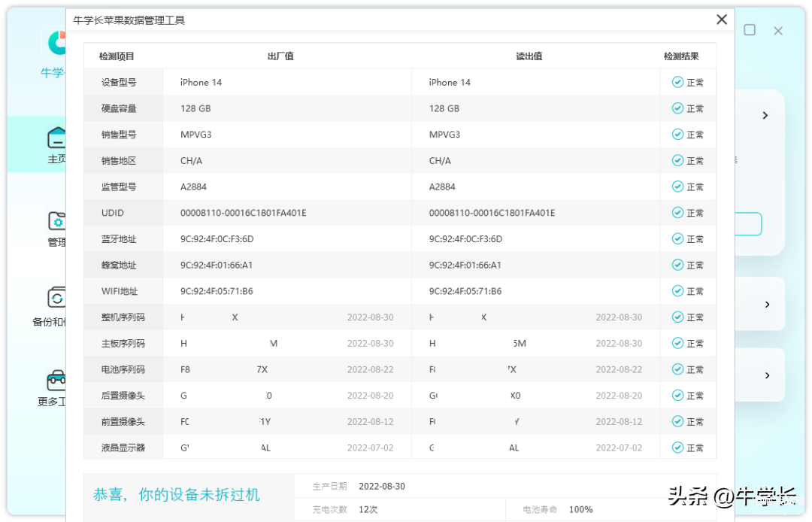Open the 主页 home sidebar icon

[57, 138]
